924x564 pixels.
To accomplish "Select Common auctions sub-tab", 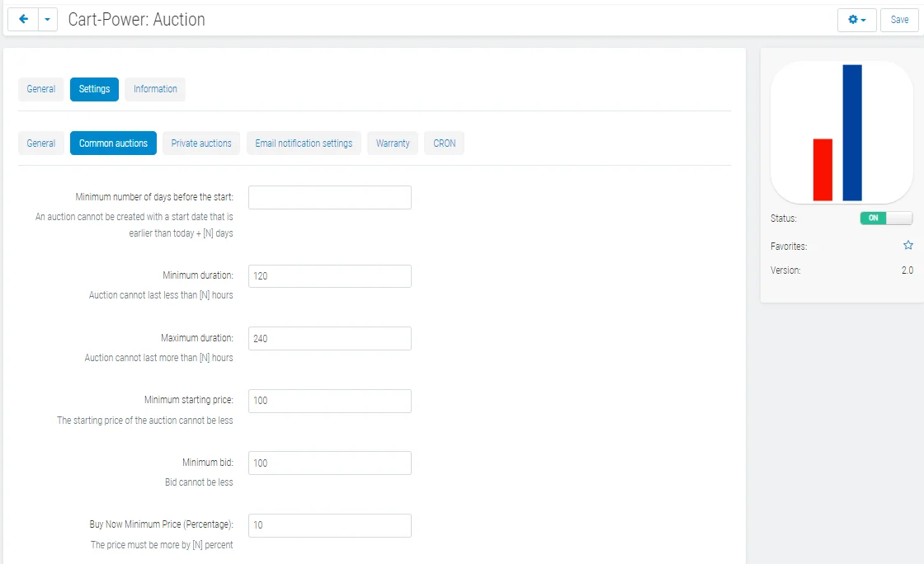I will point(113,143).
